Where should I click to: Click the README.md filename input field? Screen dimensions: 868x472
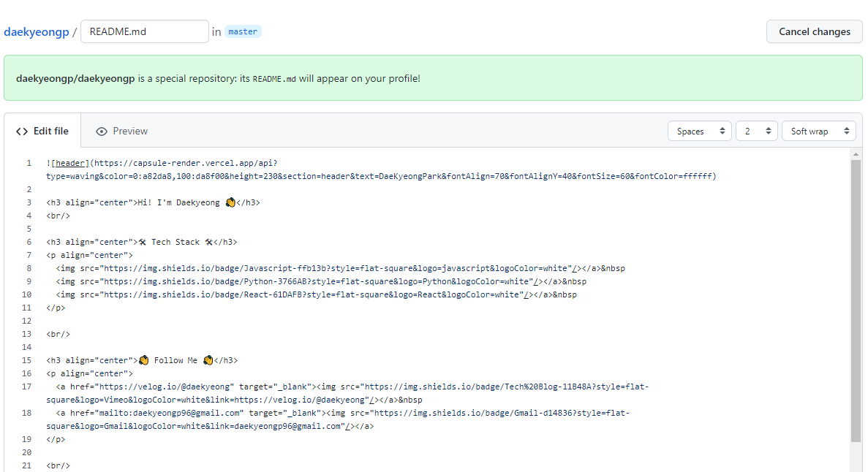145,31
